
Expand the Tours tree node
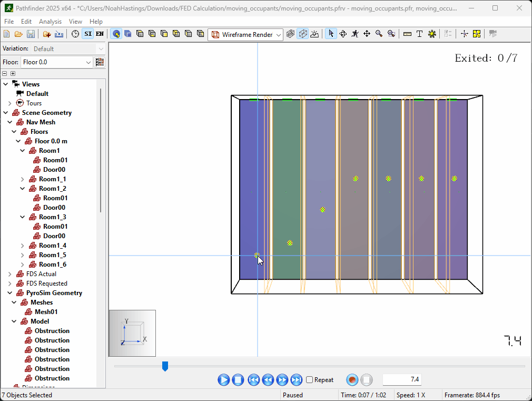point(10,103)
